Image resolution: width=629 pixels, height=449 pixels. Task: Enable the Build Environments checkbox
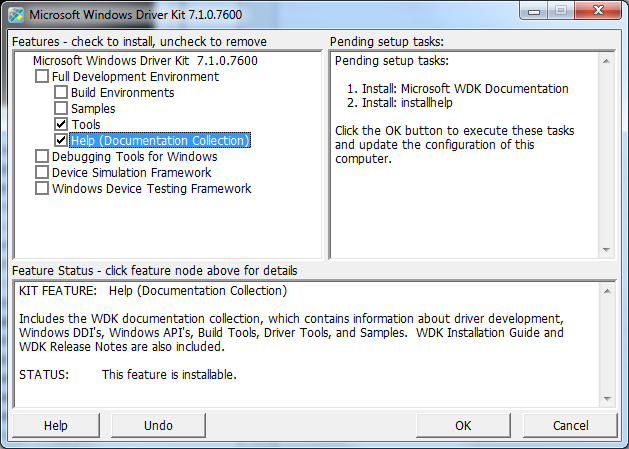coord(60,93)
